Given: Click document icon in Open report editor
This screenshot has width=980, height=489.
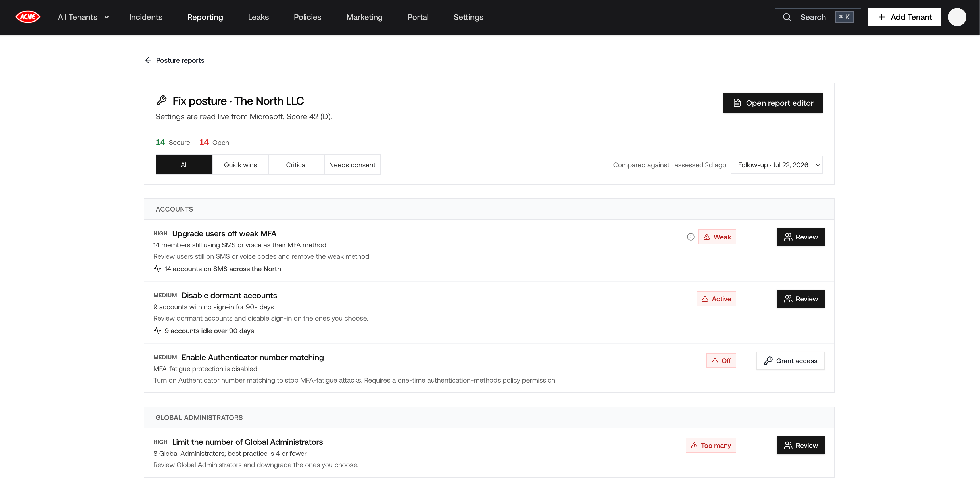Looking at the screenshot, I should click(x=737, y=103).
